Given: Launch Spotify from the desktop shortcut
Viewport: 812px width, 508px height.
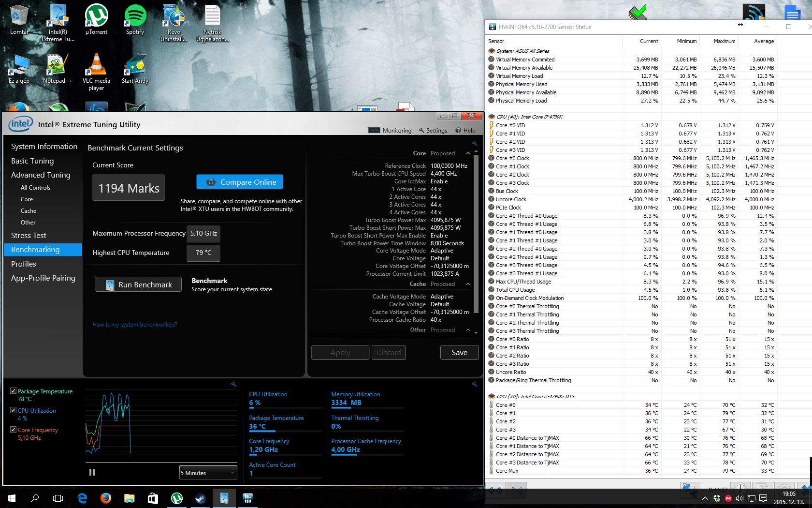Looking at the screenshot, I should click(135, 19).
